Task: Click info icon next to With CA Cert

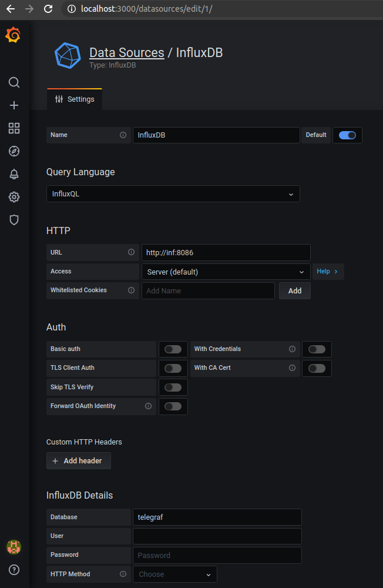Action: point(293,368)
